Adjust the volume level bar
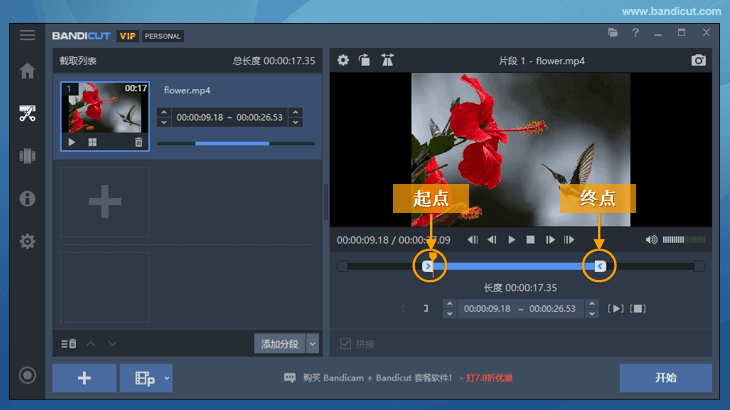Viewport: 730px width, 410px height. coord(684,240)
